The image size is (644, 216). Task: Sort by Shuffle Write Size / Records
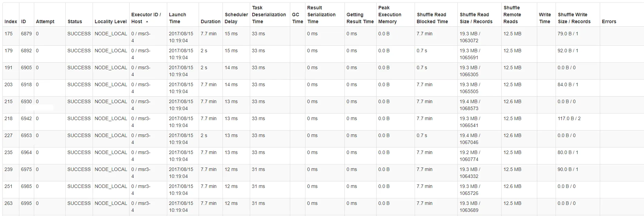pos(574,18)
